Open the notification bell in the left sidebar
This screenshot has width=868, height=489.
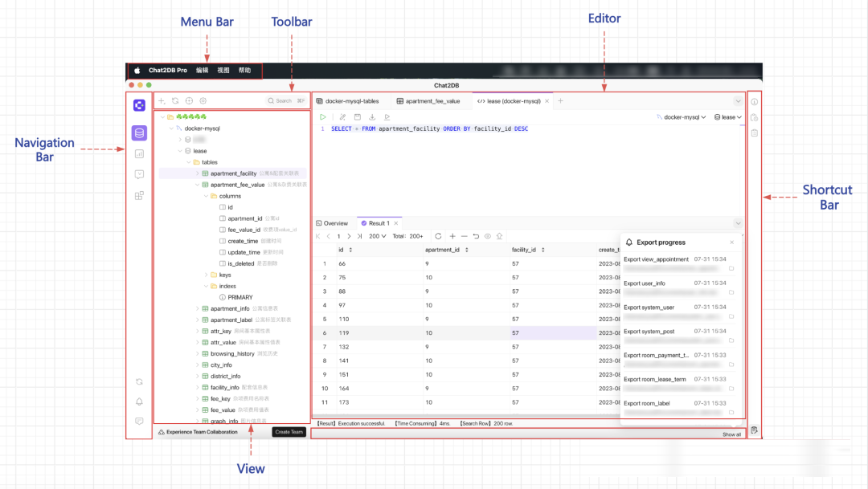click(139, 401)
